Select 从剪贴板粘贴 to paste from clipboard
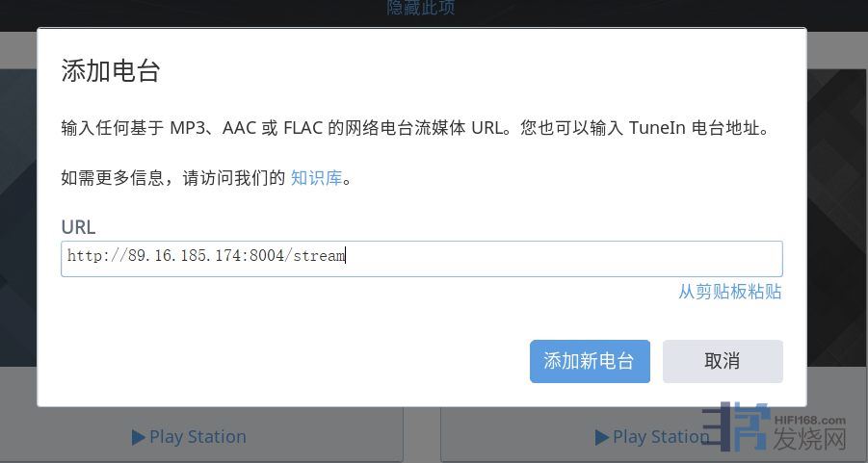This screenshot has width=868, height=463. pyautogui.click(x=730, y=292)
